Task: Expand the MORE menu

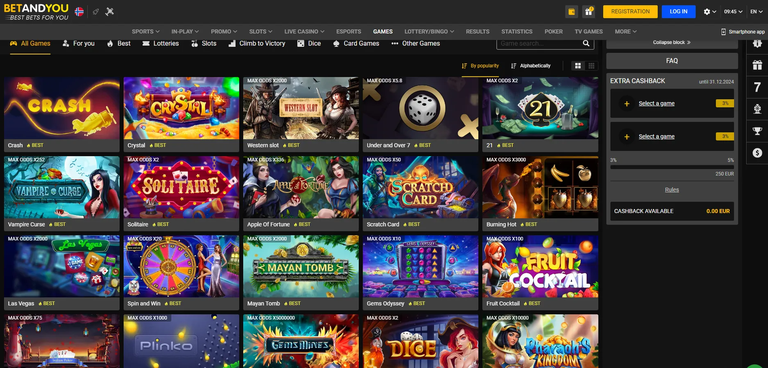Action: point(625,31)
